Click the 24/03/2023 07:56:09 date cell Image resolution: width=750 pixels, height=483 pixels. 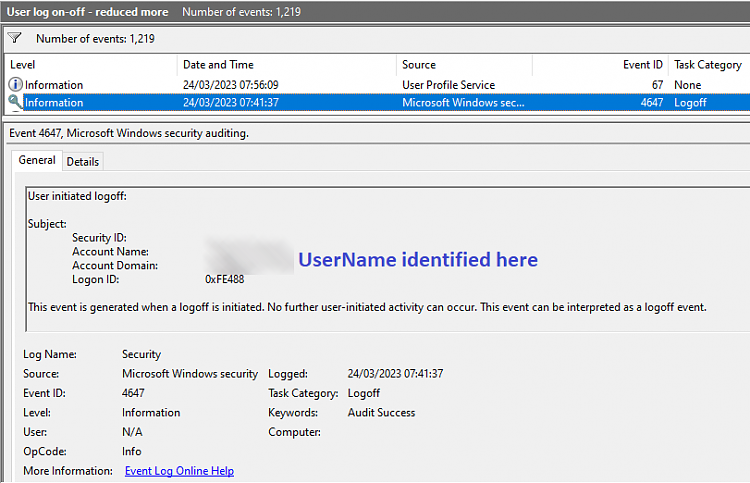pyautogui.click(x=231, y=85)
